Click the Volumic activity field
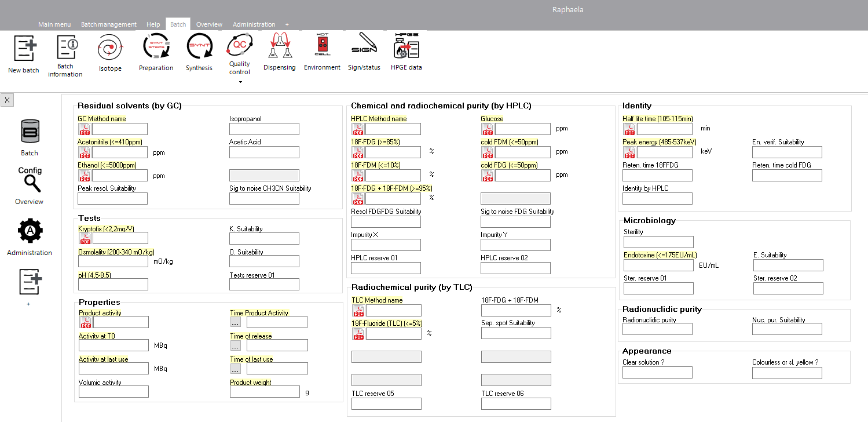 [x=113, y=391]
